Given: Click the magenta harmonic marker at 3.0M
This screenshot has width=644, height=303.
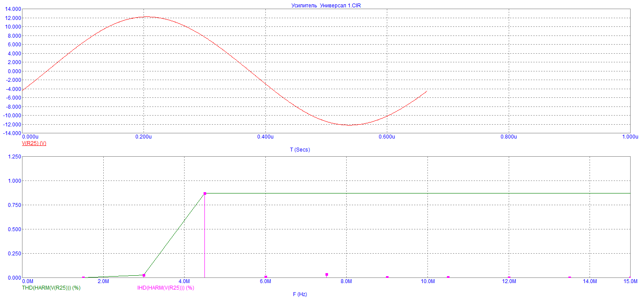Looking at the screenshot, I should click(x=144, y=275).
